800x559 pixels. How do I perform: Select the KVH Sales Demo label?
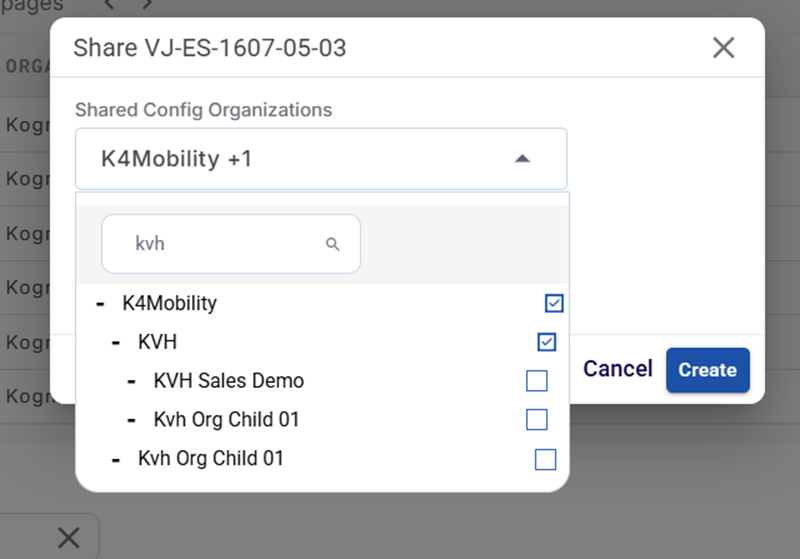pos(229,381)
